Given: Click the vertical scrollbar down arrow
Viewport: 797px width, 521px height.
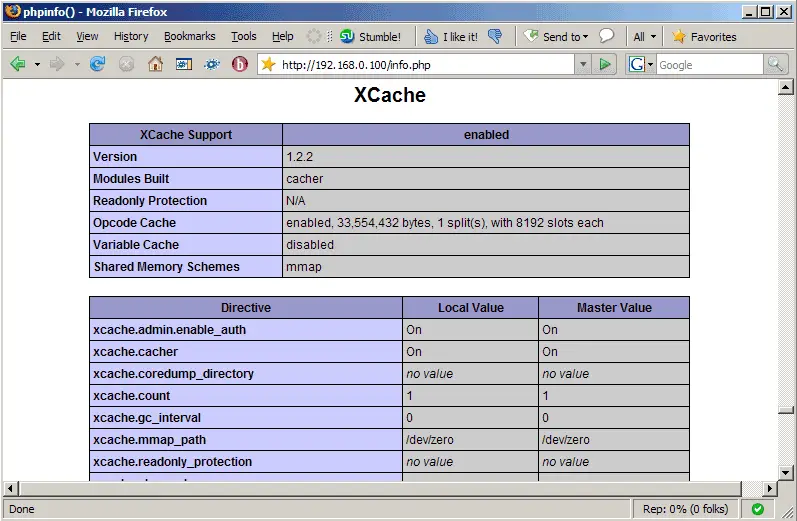Looking at the screenshot, I should (786, 473).
